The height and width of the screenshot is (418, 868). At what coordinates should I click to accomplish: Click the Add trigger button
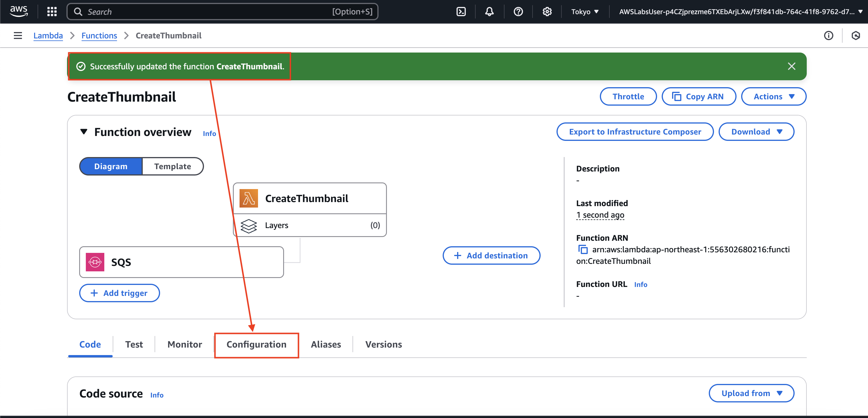click(119, 293)
